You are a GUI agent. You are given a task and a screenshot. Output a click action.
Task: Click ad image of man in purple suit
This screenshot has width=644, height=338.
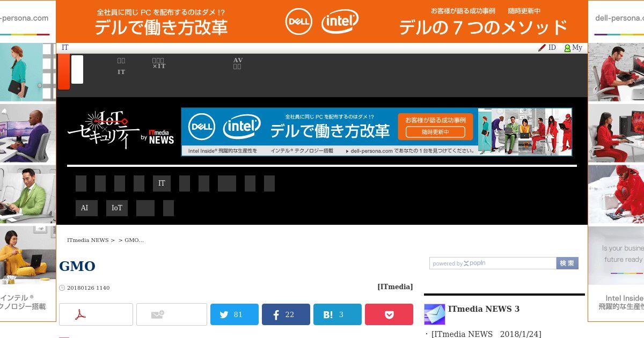[28, 133]
